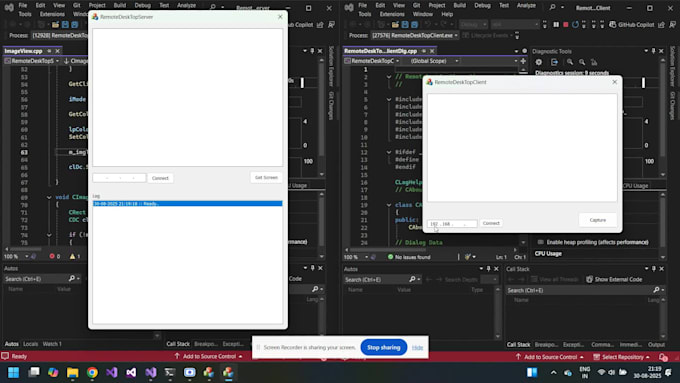Open Windows Start menu
This screenshot has height=383, width=680.
[13, 373]
